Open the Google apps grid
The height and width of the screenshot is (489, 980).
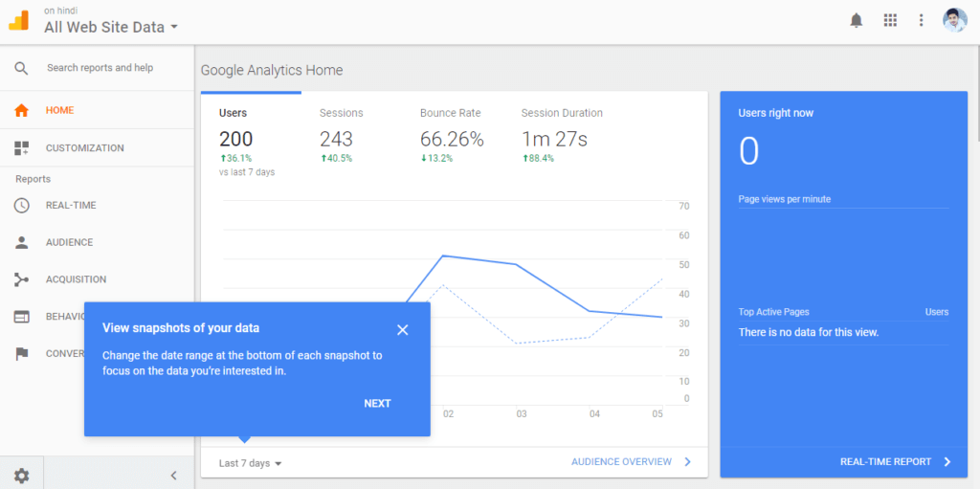[x=890, y=21]
